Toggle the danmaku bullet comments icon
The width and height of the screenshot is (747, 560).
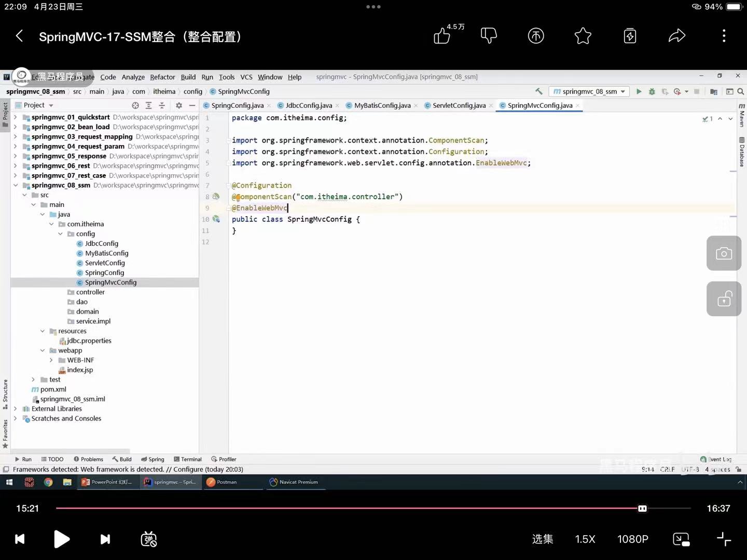pos(149,539)
